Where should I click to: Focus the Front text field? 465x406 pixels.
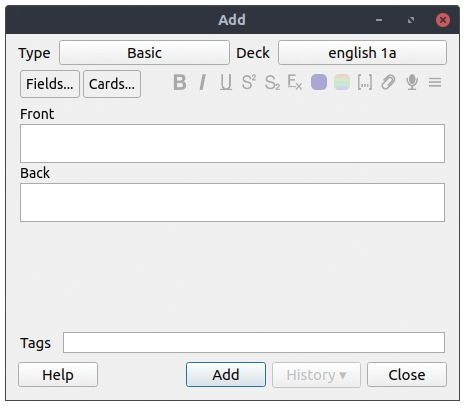(232, 144)
